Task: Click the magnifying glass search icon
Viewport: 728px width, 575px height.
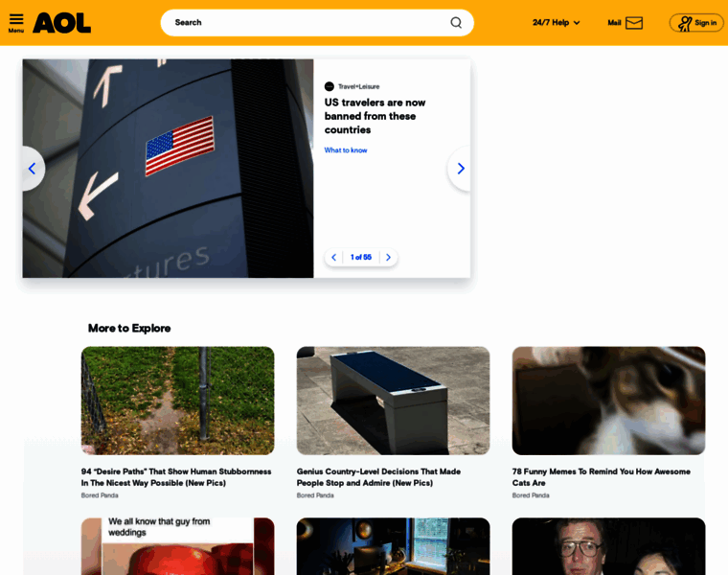Action: 456,22
